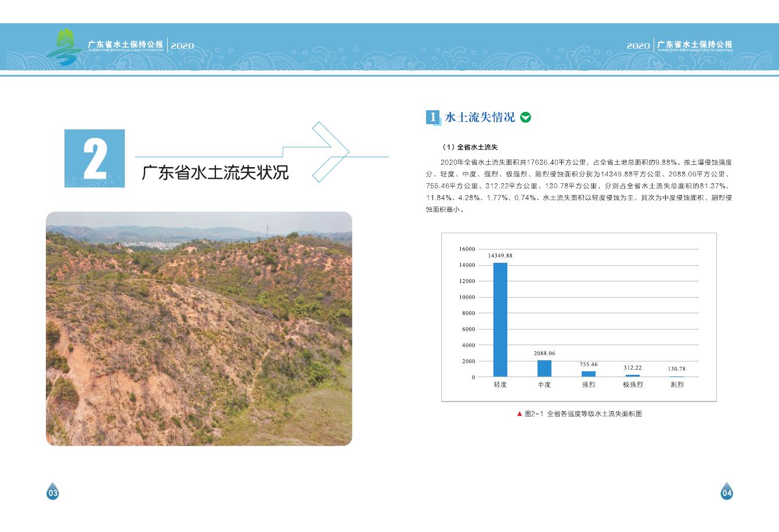The height and width of the screenshot is (532, 779).
Task: Click the green Guangdong logo in header
Action: (x=65, y=45)
